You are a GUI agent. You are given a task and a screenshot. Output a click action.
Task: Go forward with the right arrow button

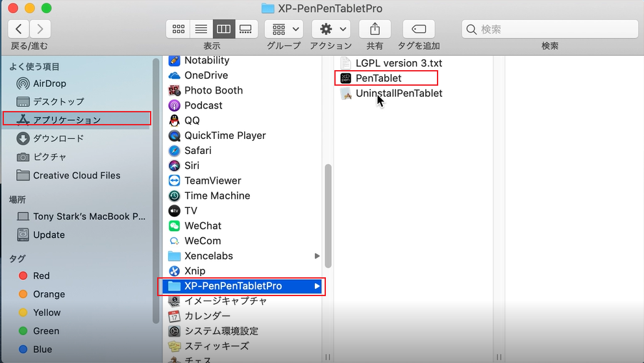coord(40,29)
